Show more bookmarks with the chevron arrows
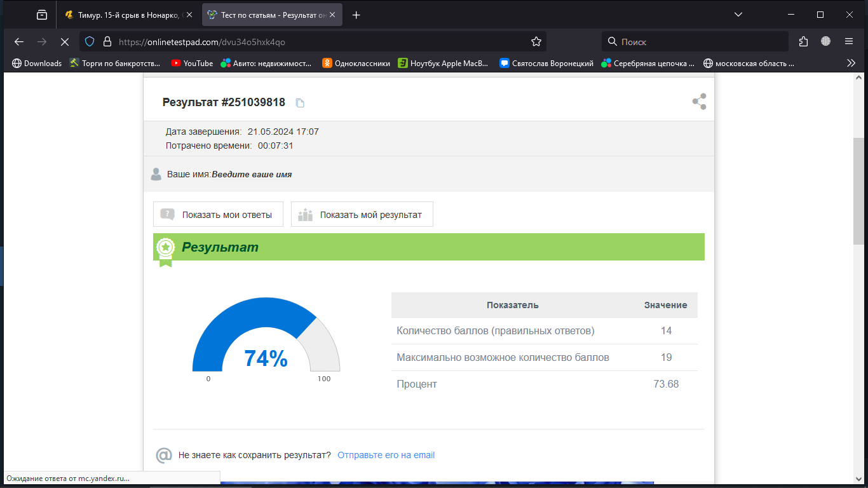The image size is (868, 488). click(851, 63)
